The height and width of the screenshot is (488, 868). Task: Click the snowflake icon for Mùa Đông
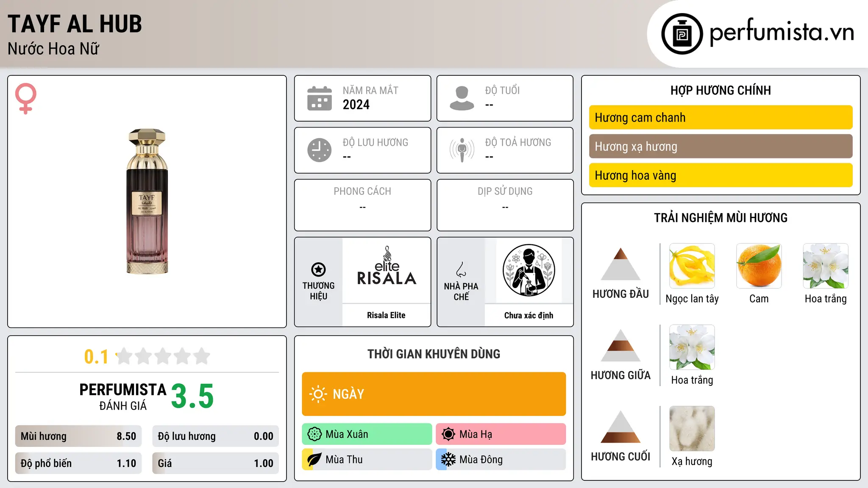click(448, 460)
